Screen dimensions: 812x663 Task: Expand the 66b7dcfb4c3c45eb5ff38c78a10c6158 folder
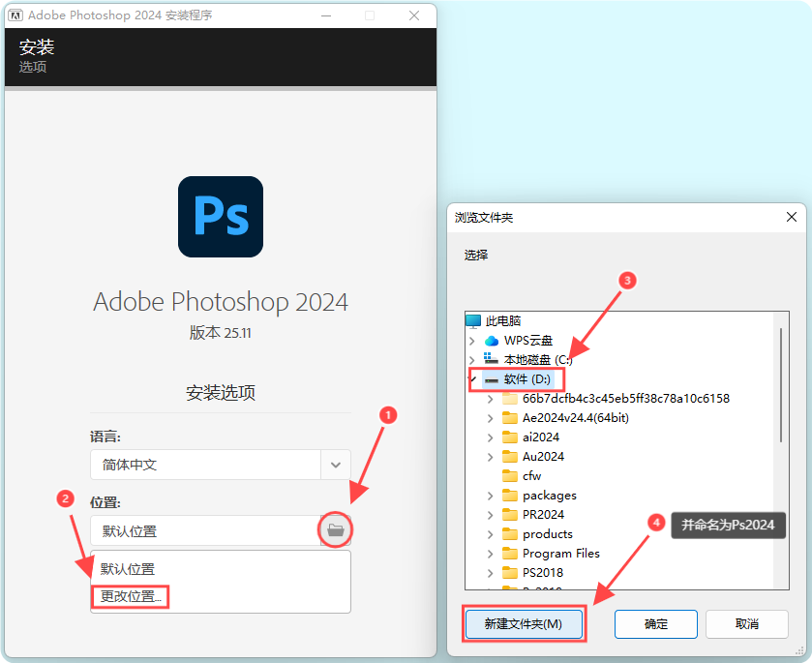pyautogui.click(x=491, y=399)
